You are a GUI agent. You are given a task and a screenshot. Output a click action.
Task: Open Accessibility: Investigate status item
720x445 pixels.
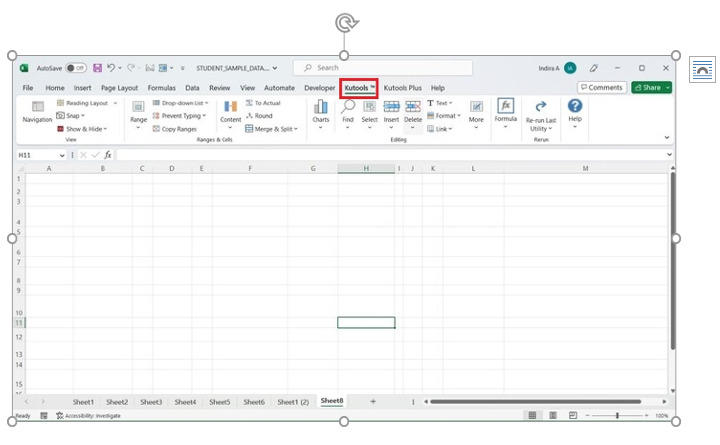88,416
